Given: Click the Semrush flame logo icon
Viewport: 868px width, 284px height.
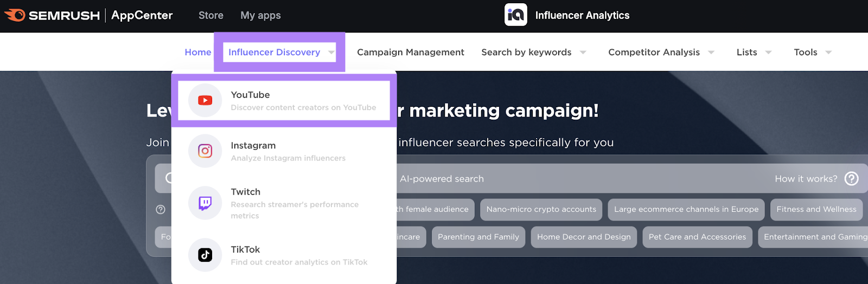Looking at the screenshot, I should pyautogui.click(x=15, y=15).
